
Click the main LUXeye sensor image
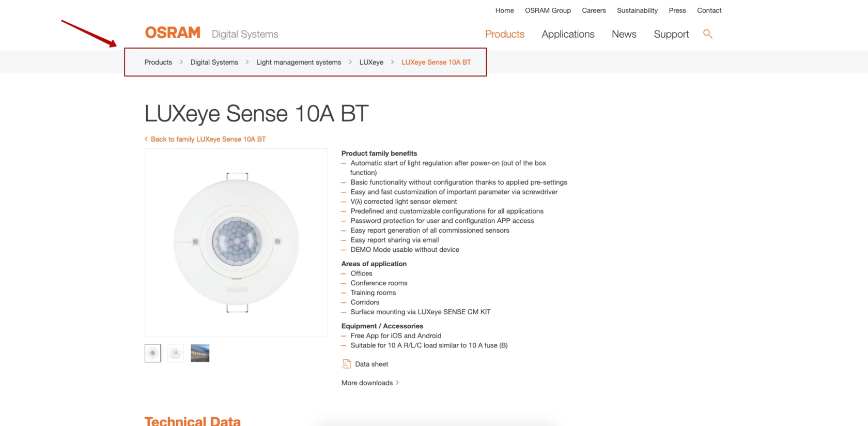(x=236, y=242)
